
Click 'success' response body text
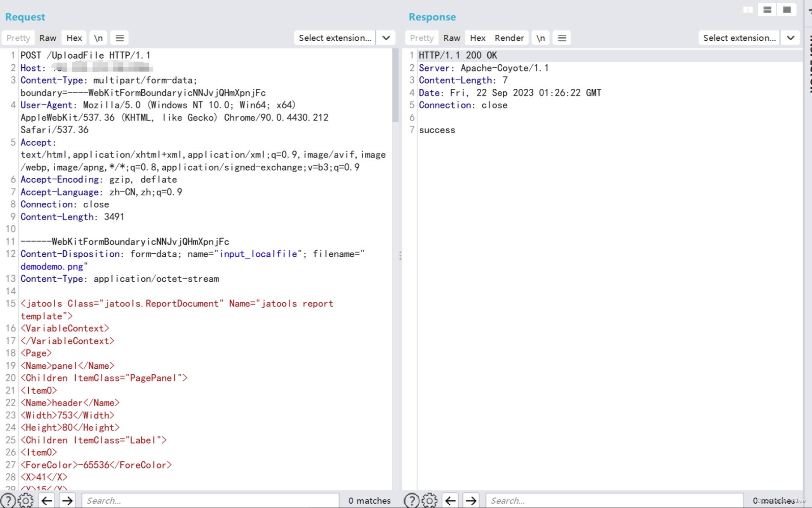(437, 130)
